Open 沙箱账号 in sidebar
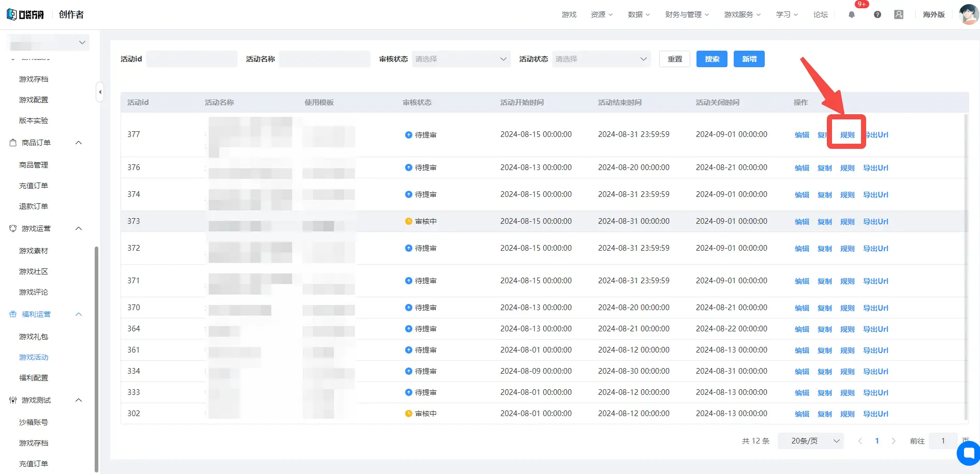 point(34,422)
